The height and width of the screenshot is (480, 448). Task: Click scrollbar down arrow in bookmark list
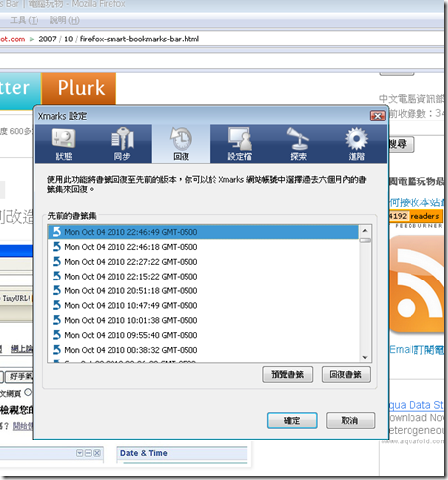click(x=365, y=358)
